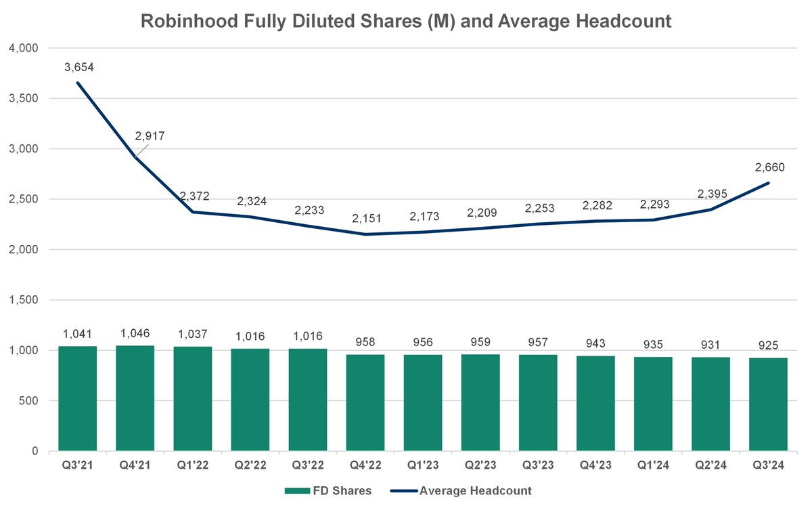Click the 957 shares data label
Viewport: 812px width, 510px height.
[538, 341]
